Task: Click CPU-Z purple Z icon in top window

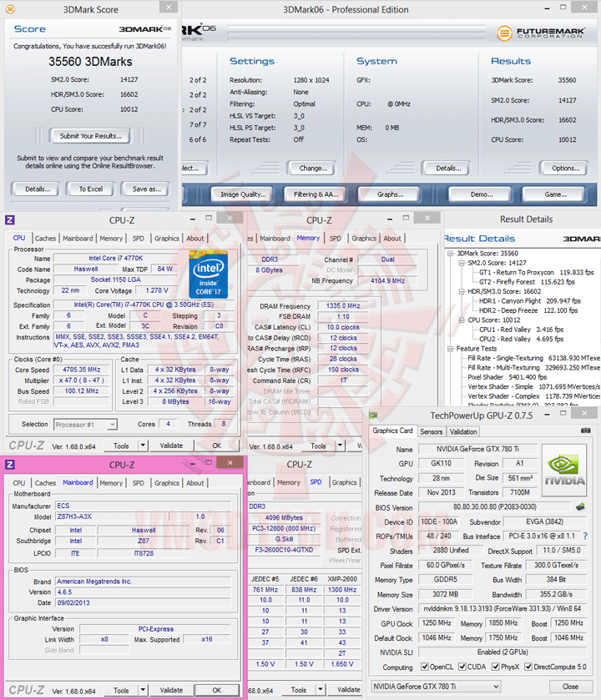Action: point(10,219)
